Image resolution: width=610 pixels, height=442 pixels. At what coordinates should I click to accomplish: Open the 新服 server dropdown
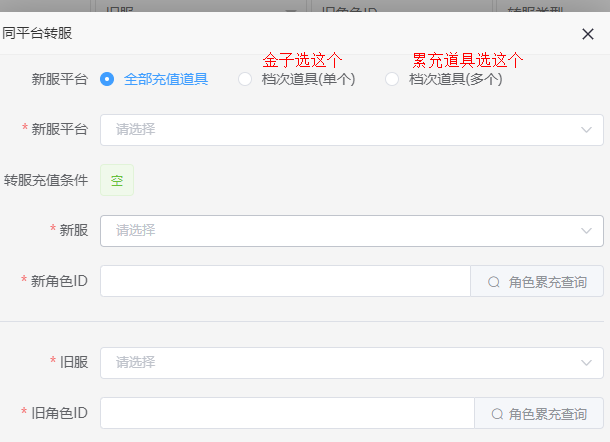pyautogui.click(x=340, y=230)
